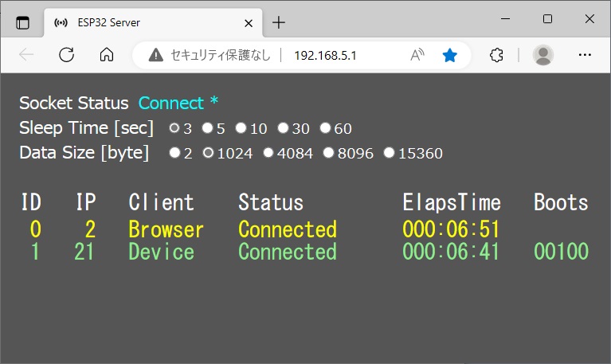Click the Connect socket status text
This screenshot has width=611, height=364.
coord(171,103)
